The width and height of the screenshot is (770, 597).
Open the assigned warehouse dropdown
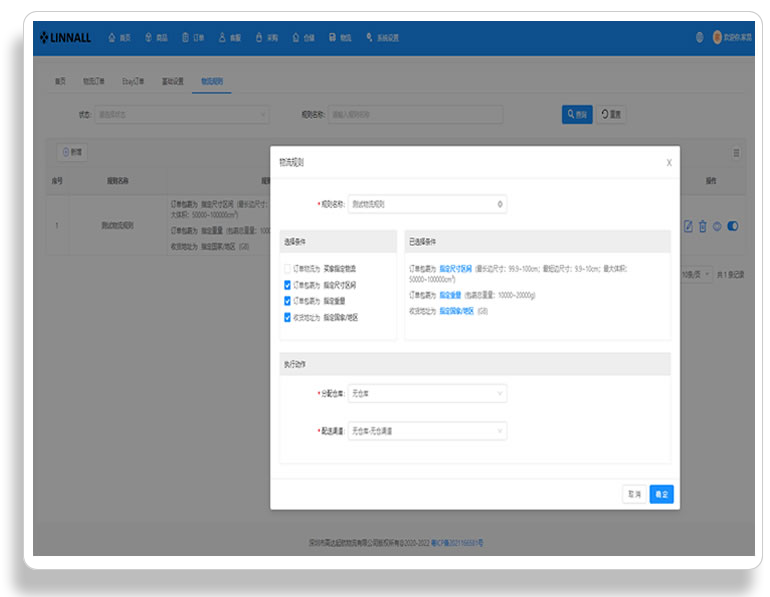tap(427, 394)
